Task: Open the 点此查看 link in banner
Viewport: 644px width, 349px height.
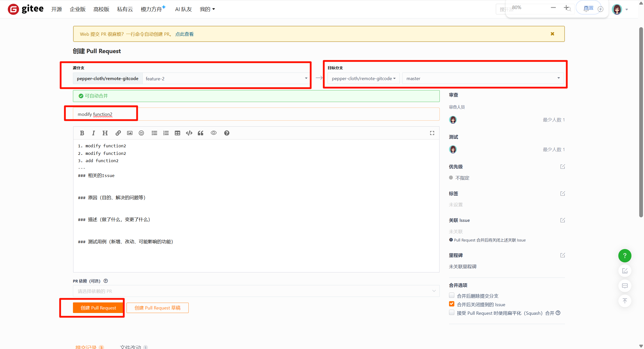Action: click(x=184, y=34)
